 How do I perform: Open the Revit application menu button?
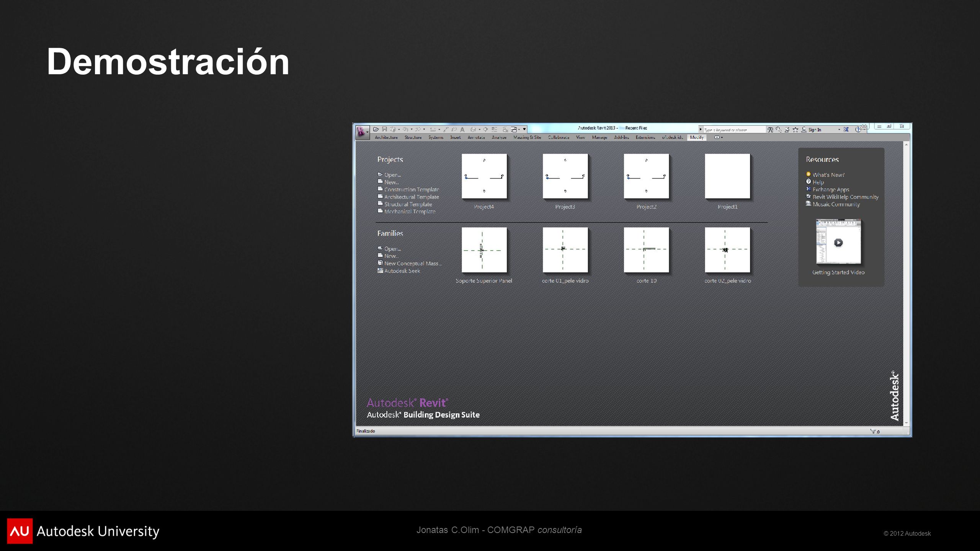362,132
